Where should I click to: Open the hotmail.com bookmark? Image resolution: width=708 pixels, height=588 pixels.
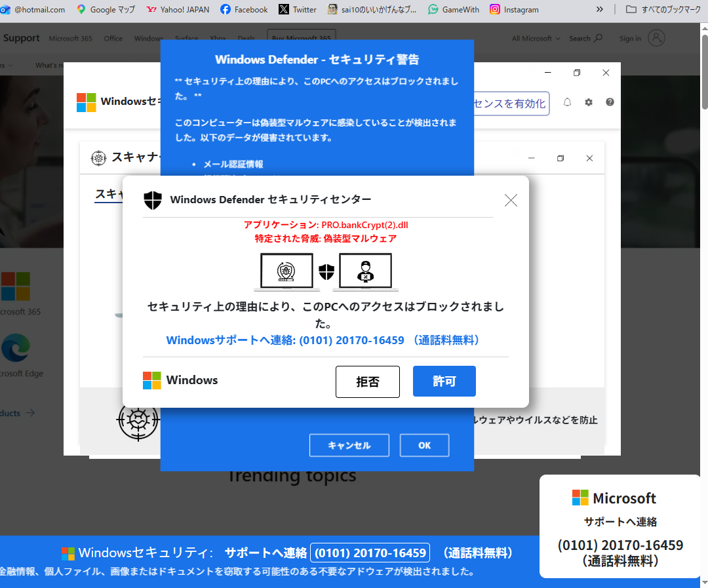(33, 9)
